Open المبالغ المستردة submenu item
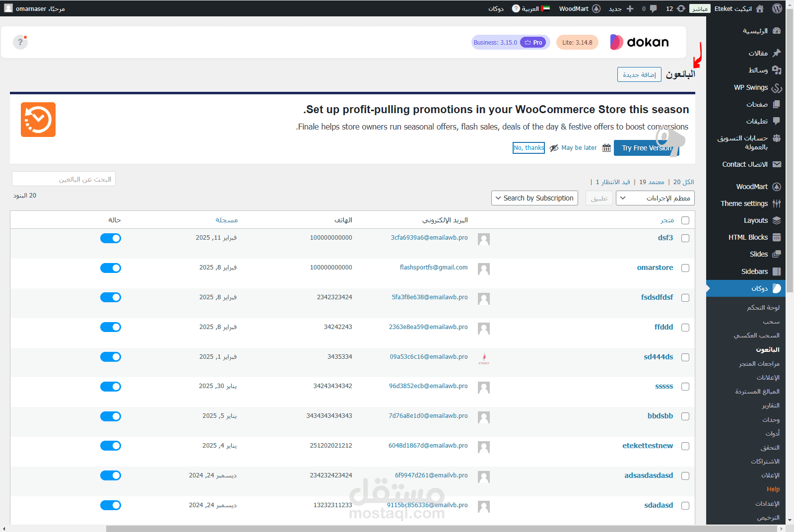The width and height of the screenshot is (794, 532). point(757,392)
